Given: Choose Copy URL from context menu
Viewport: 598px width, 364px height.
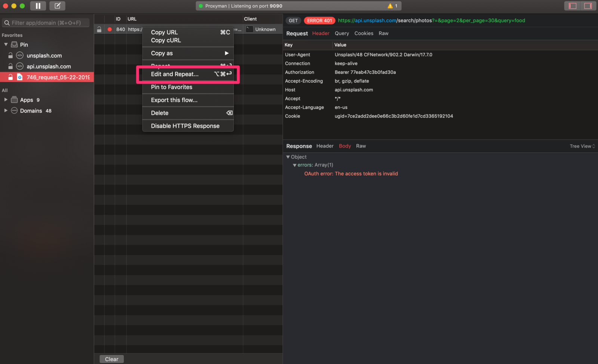Looking at the screenshot, I should [188, 32].
